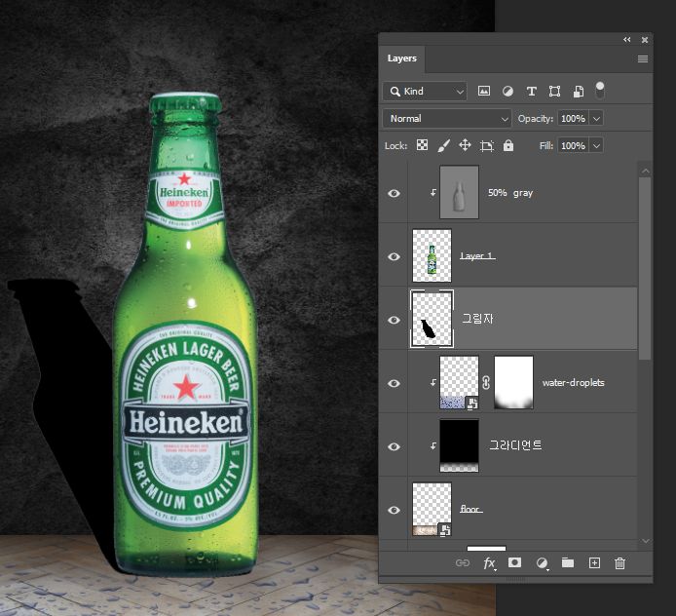Screen dimensions: 676x616
Task: Click the floor layer thumbnail
Action: pyautogui.click(x=432, y=509)
